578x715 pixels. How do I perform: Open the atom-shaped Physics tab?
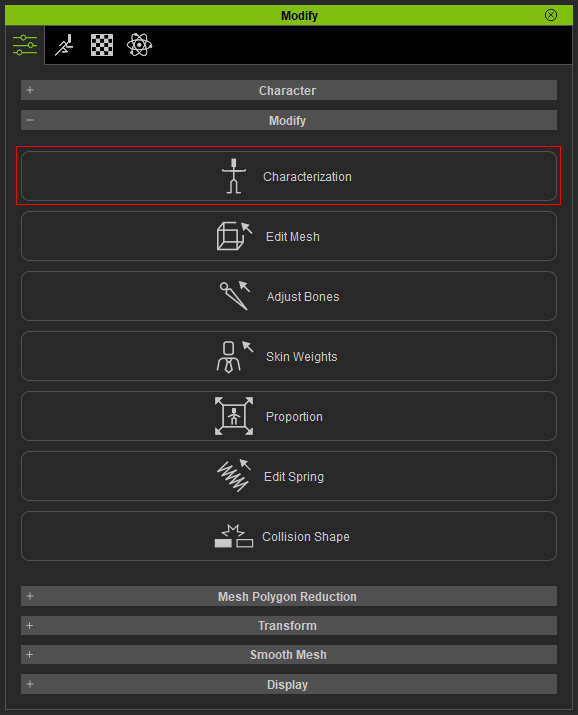click(139, 45)
